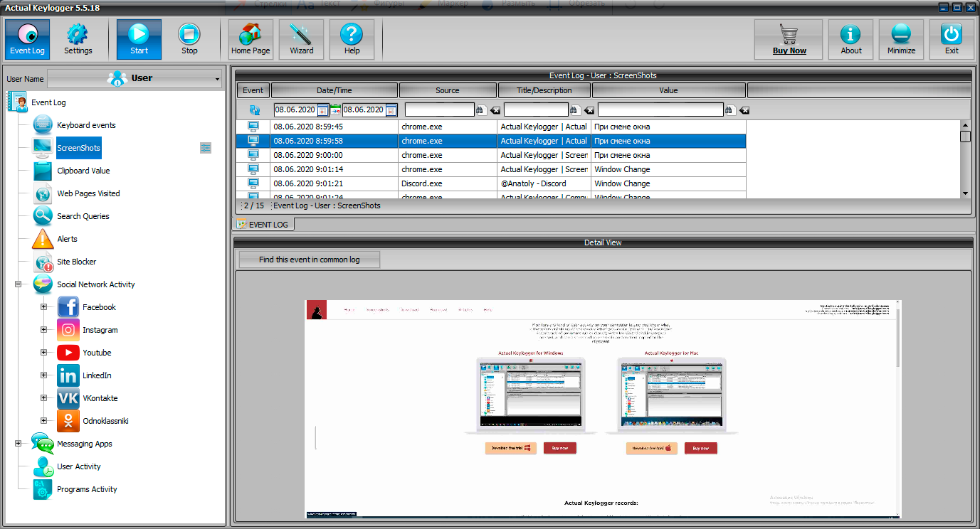Open the Home Page toolbar icon
Viewport: 980px width, 529px height.
[251, 39]
